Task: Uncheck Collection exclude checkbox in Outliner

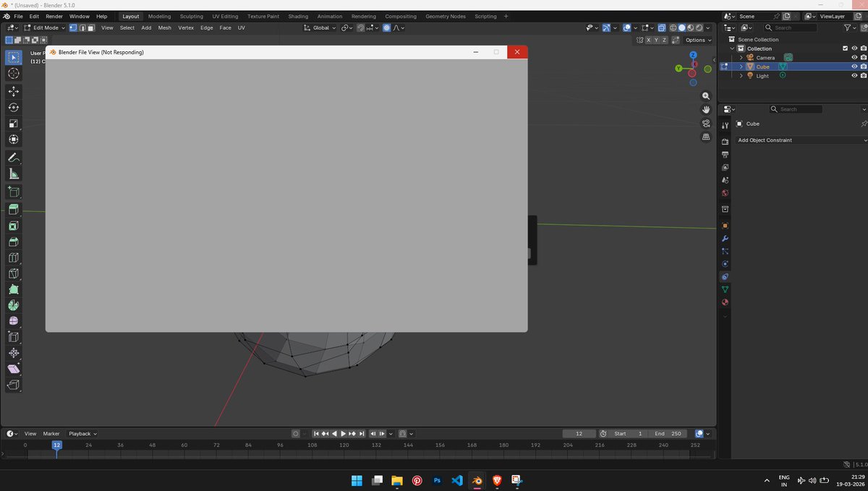Action: pos(845,48)
